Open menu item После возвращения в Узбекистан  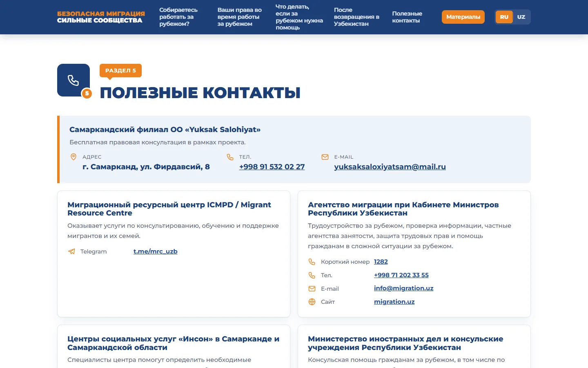point(356,17)
